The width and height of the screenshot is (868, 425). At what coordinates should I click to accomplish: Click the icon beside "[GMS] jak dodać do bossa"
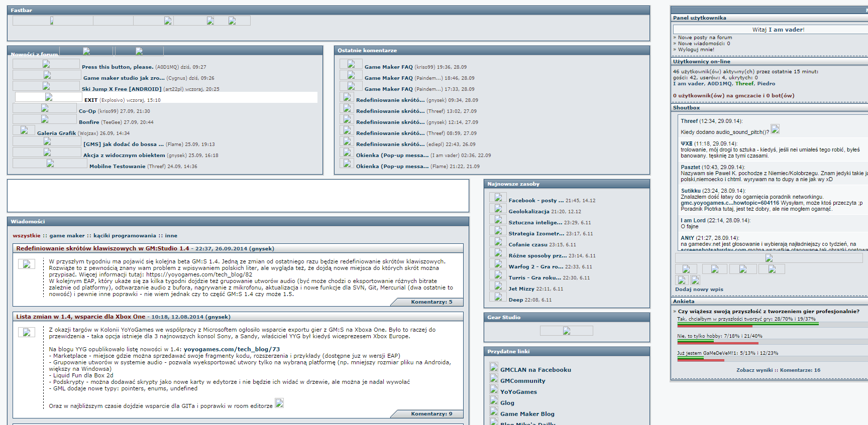coord(47,141)
